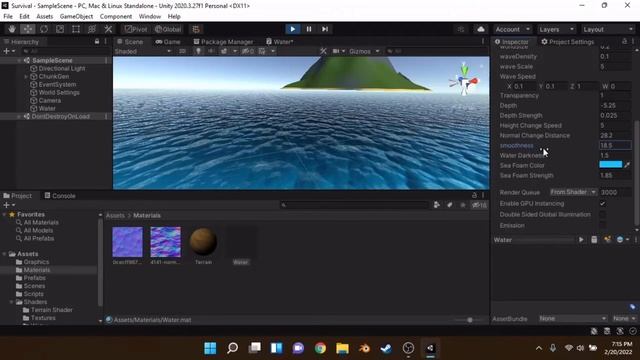
Task: Select the Scale tool
Action: [x=60, y=29]
